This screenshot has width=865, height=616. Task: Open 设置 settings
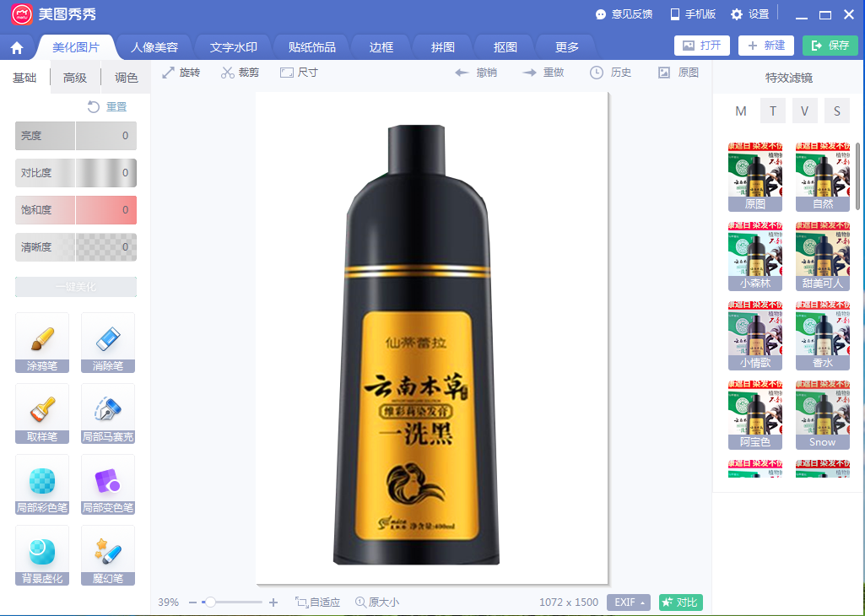[749, 14]
